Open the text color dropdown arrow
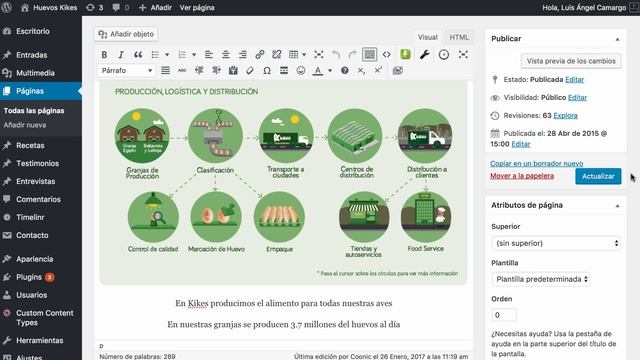This screenshot has width=640, height=360. click(x=330, y=71)
